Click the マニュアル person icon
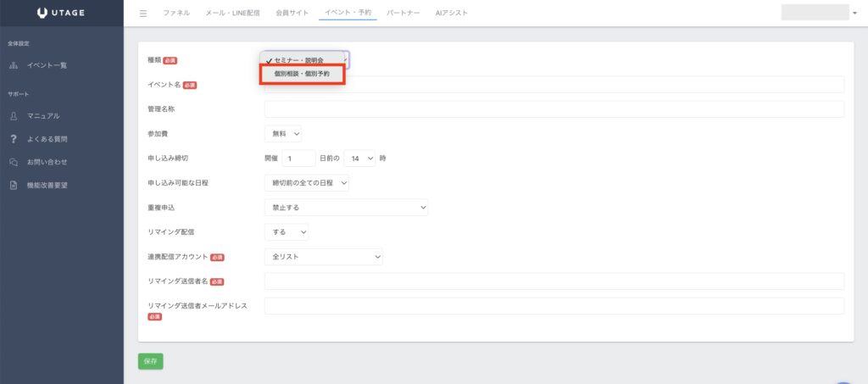868x384 pixels. click(14, 116)
